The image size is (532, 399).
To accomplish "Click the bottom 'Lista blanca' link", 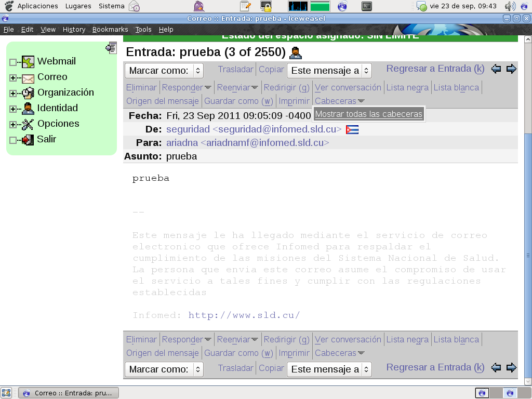I will pos(456,340).
